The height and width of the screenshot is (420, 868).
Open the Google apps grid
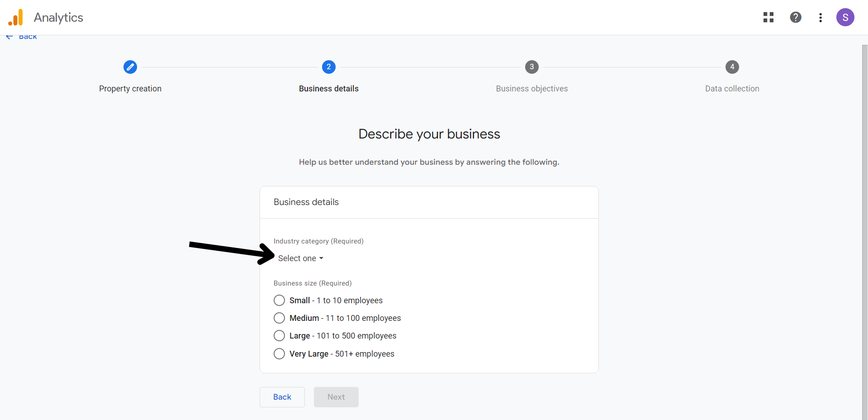coord(768,18)
